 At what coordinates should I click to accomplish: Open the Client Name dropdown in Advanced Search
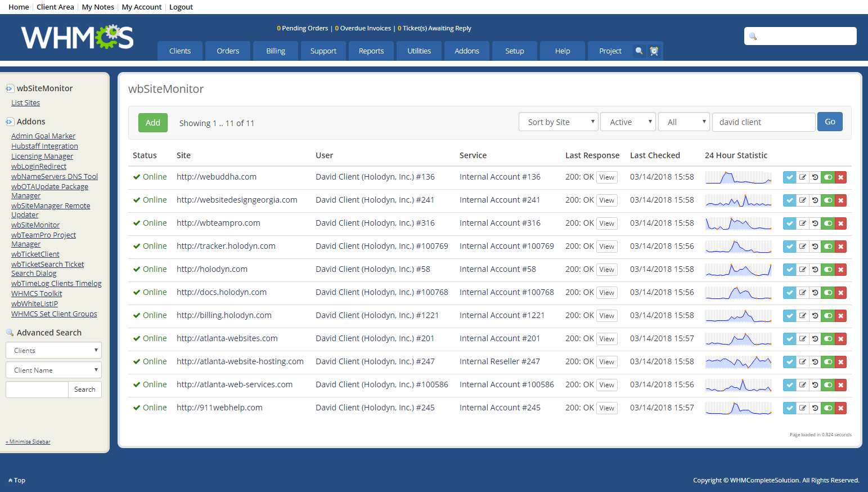pyautogui.click(x=53, y=370)
